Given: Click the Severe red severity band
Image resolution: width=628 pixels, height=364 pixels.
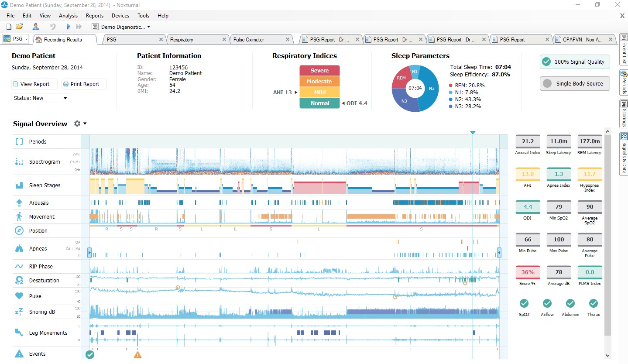Looking at the screenshot, I should coord(319,71).
